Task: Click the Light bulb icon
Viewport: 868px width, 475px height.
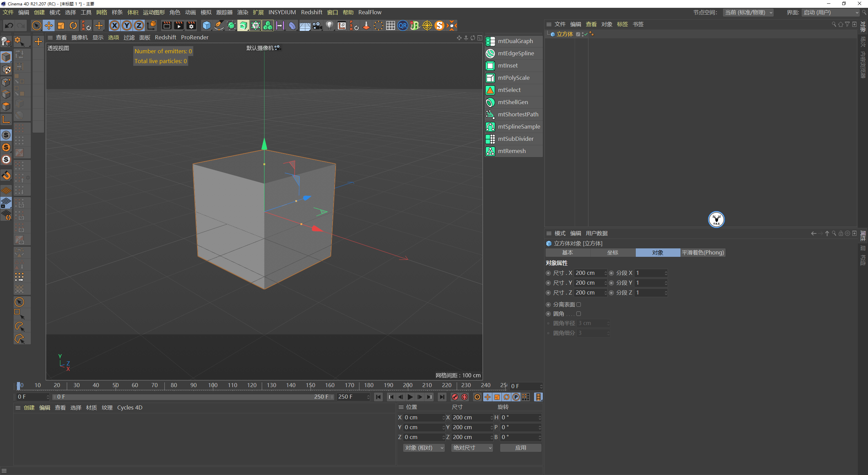Action: click(x=329, y=25)
